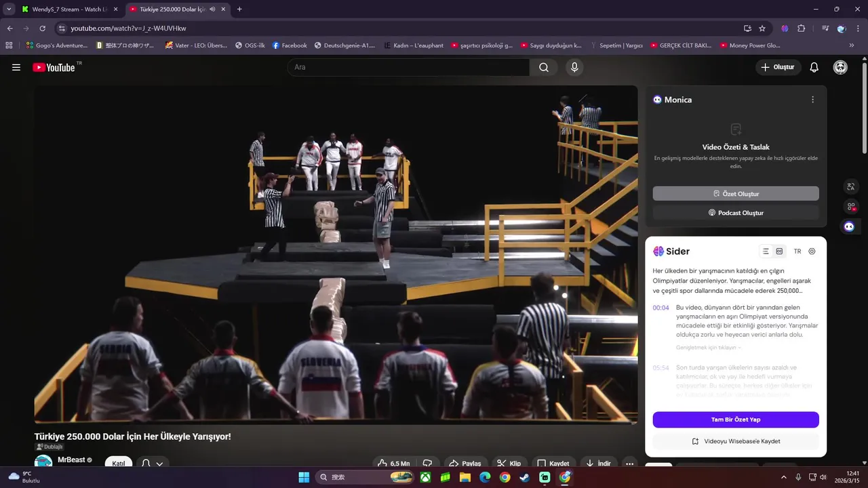This screenshot has width=868, height=488.
Task: Open Sider settings gear icon
Action: 812,251
